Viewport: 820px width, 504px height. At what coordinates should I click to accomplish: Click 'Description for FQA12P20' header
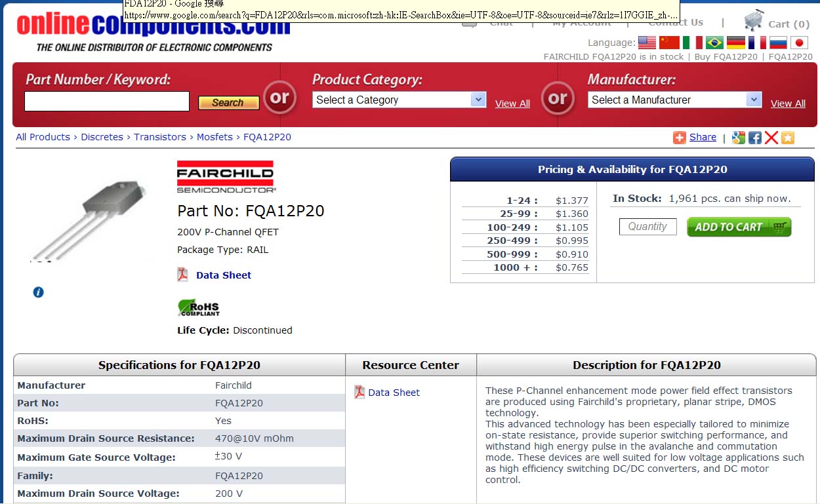tap(647, 365)
